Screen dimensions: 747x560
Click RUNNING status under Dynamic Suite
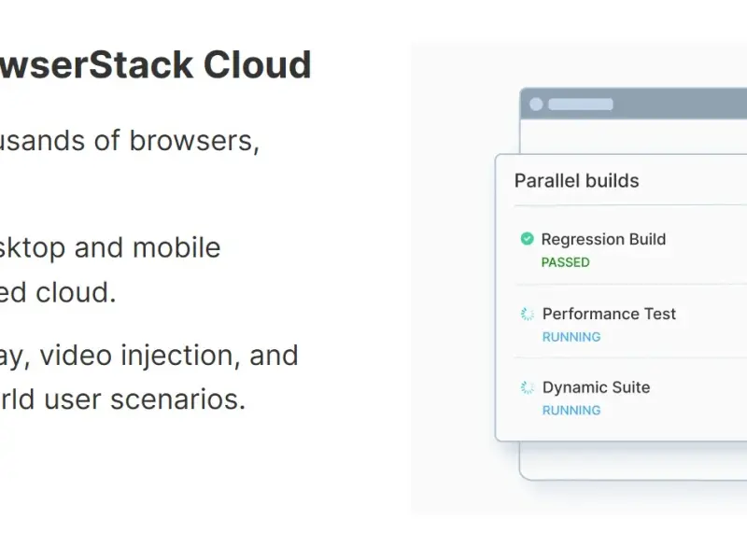pyautogui.click(x=571, y=411)
